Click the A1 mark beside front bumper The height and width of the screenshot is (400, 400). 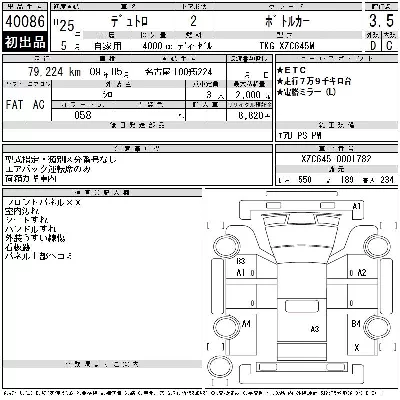356,206
